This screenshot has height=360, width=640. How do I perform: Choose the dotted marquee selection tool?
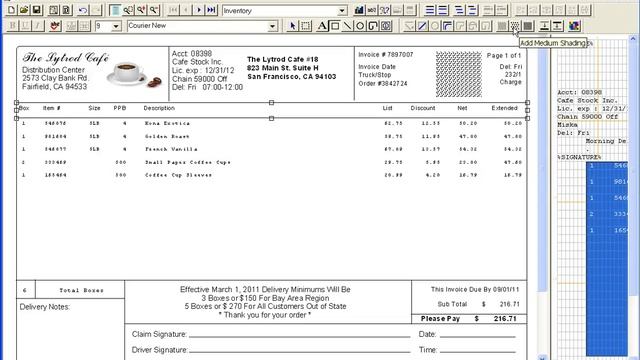[305, 26]
